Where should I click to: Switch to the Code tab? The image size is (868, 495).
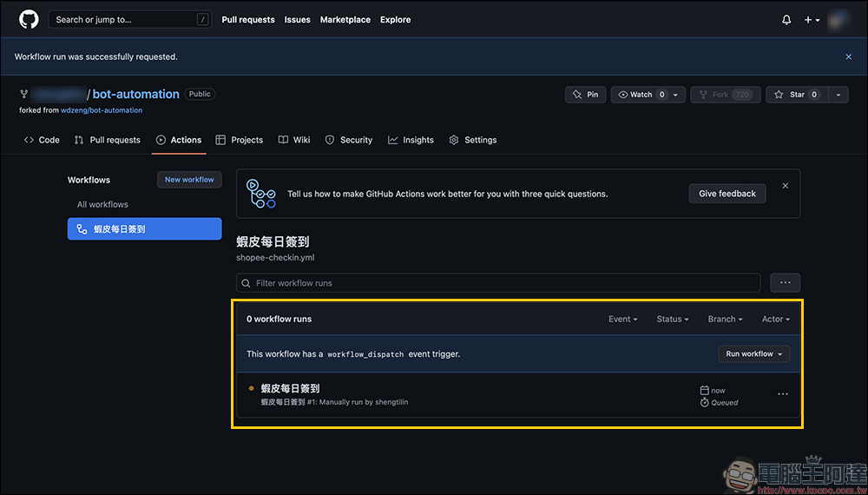tap(42, 140)
